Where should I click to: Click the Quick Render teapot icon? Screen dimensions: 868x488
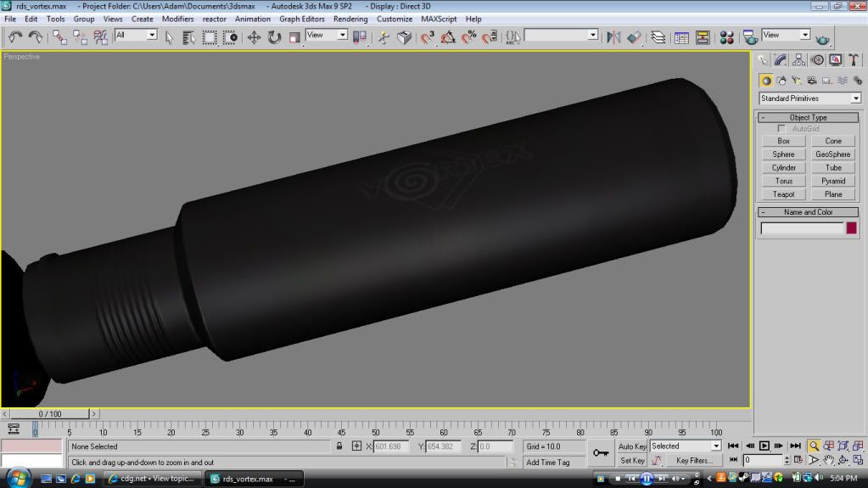click(x=822, y=38)
